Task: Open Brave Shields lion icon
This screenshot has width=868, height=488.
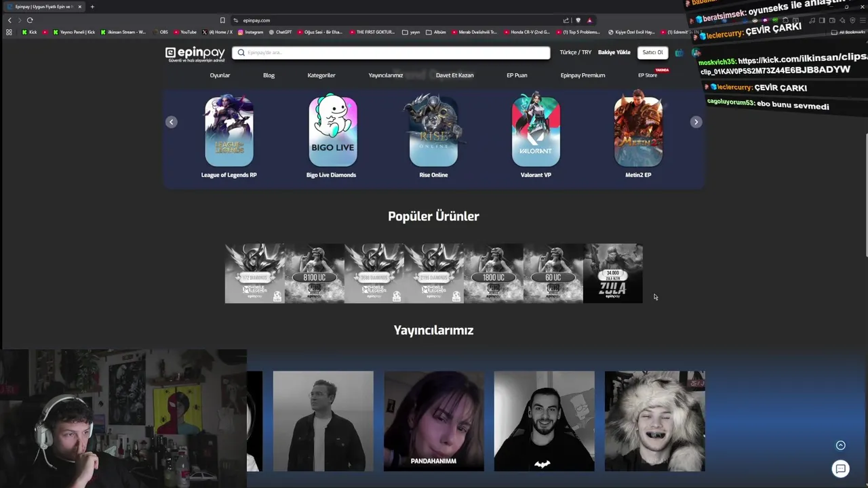Action: pyautogui.click(x=578, y=20)
